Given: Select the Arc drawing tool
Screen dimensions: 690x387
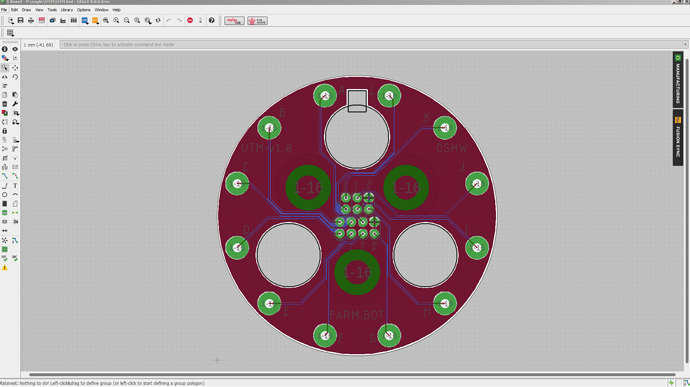Looking at the screenshot, I should point(15,195).
